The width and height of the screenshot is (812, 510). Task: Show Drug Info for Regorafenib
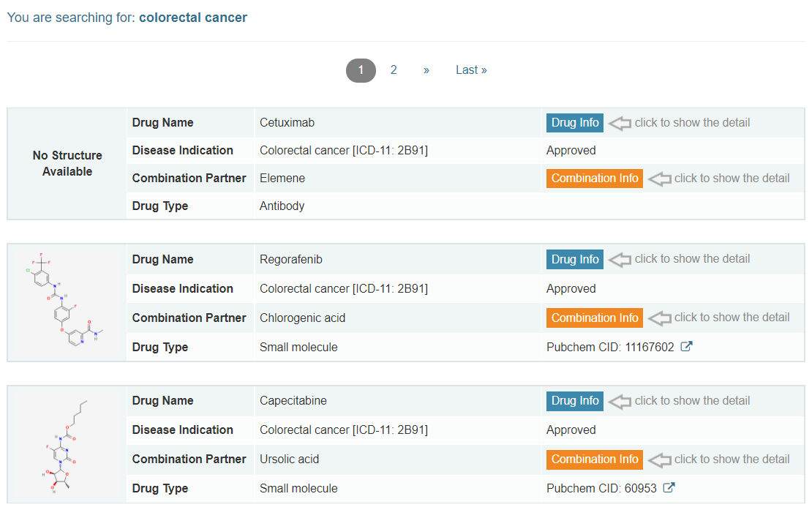(574, 259)
